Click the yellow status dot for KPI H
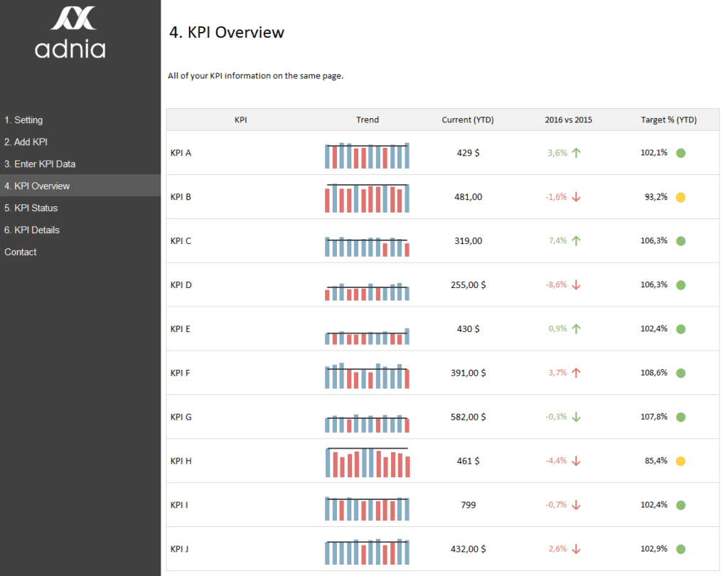 (x=680, y=462)
